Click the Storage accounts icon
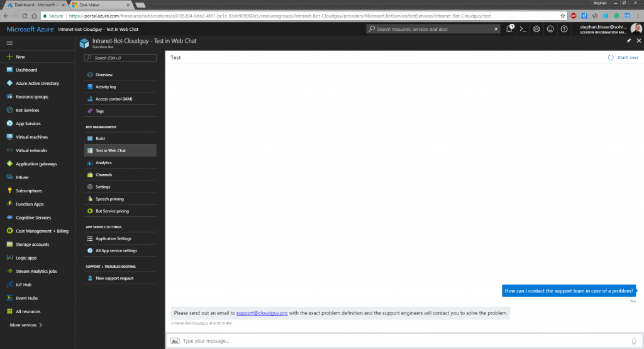The width and height of the screenshot is (644, 349). (9, 244)
